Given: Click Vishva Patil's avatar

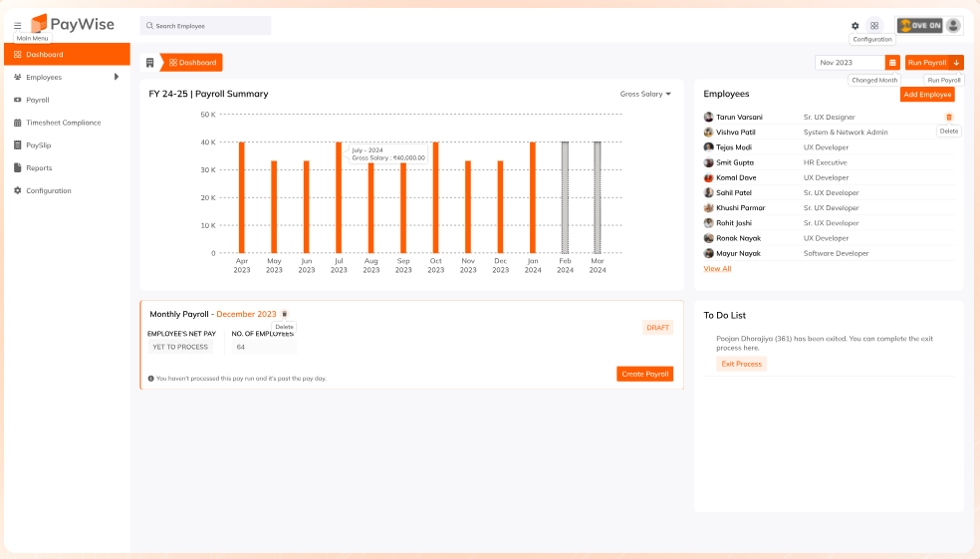Looking at the screenshot, I should pyautogui.click(x=708, y=132).
